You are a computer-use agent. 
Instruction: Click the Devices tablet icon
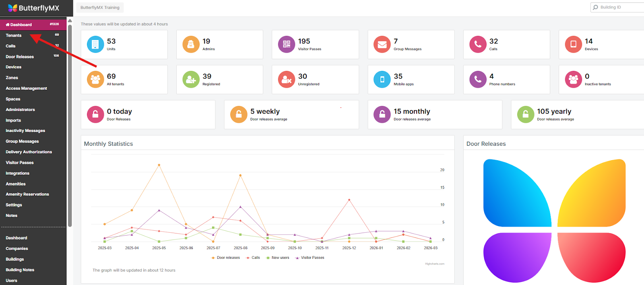[x=573, y=45]
